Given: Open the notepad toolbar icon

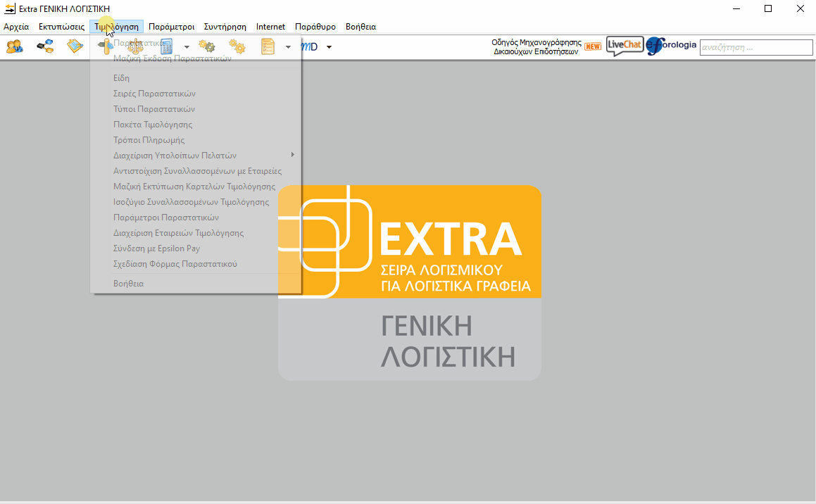Looking at the screenshot, I should (x=75, y=47).
